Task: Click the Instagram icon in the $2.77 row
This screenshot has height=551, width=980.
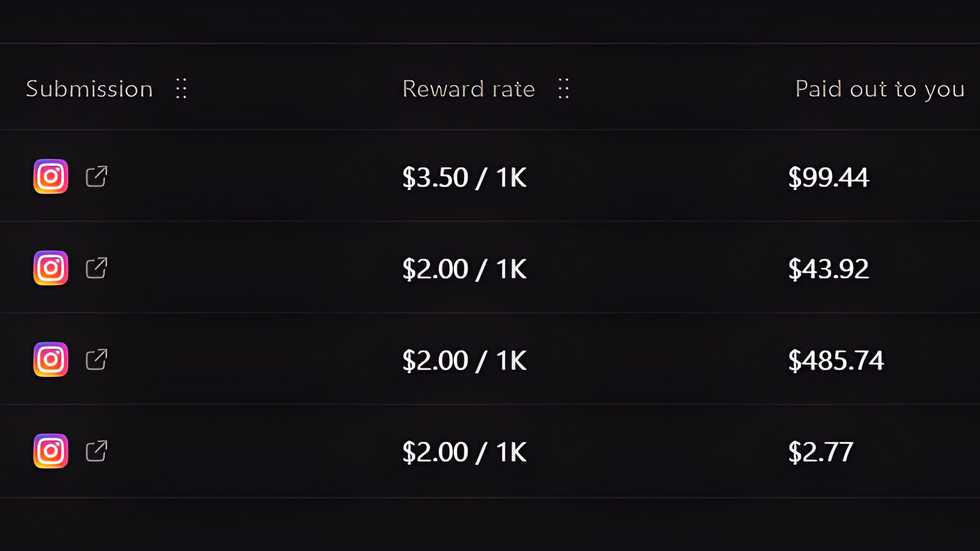Action: pyautogui.click(x=51, y=451)
